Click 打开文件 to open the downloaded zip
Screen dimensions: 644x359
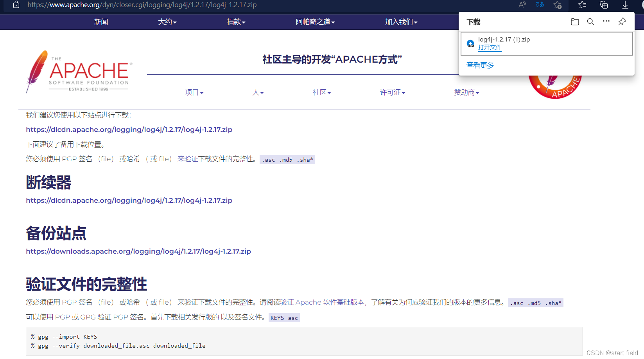click(x=490, y=47)
